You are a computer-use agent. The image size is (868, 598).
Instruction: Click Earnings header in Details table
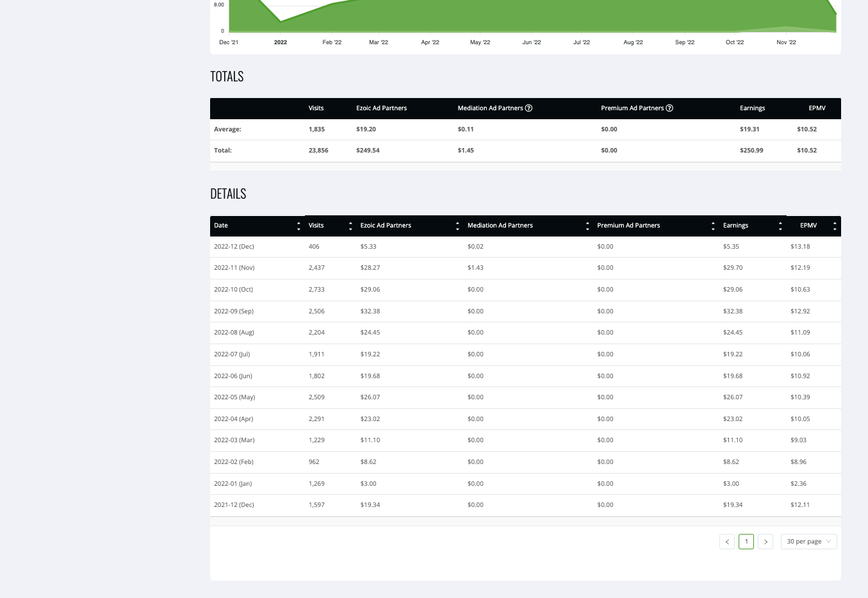click(735, 226)
